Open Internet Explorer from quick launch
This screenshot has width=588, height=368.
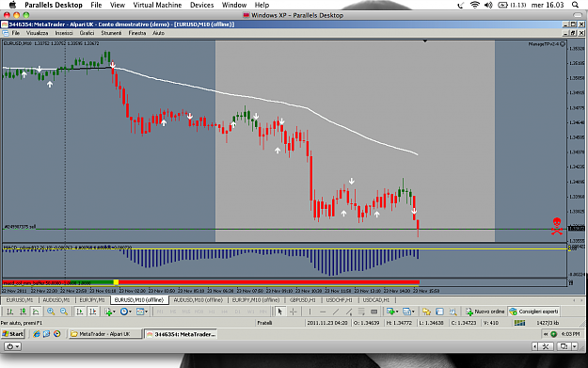tap(37, 334)
